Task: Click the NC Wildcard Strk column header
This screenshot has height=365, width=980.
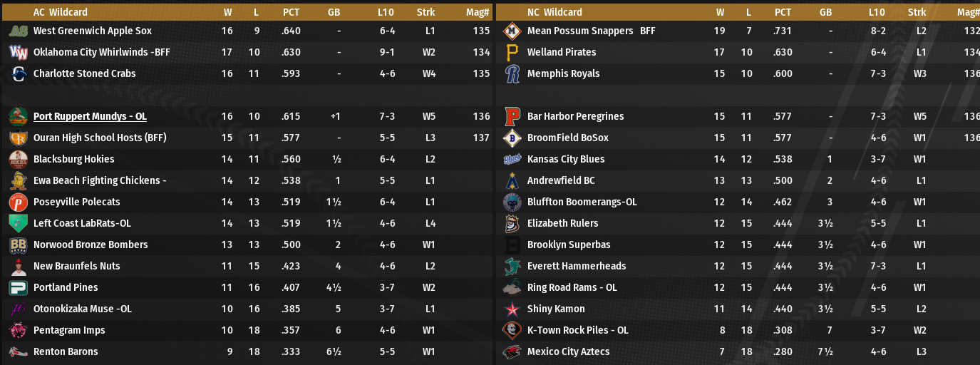Action: pyautogui.click(x=917, y=12)
